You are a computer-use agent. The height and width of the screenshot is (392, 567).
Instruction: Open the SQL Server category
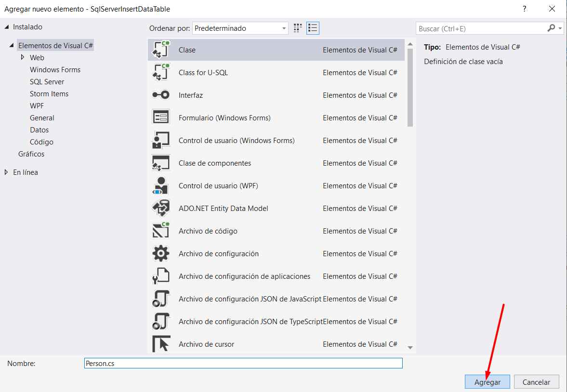[47, 82]
